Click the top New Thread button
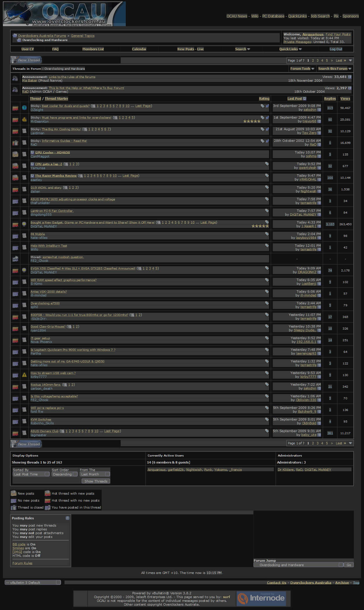This screenshot has height=610, width=364. (x=26, y=60)
